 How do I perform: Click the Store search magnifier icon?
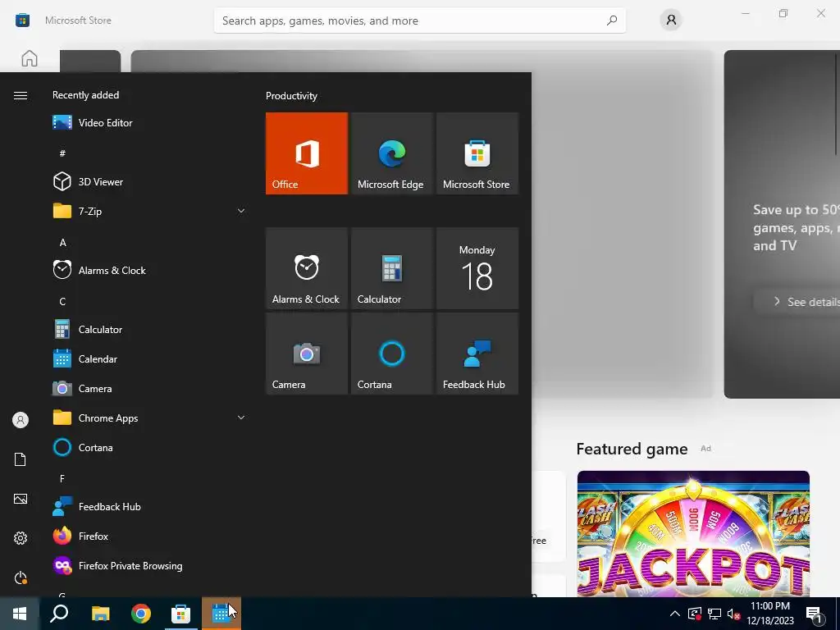(612, 21)
